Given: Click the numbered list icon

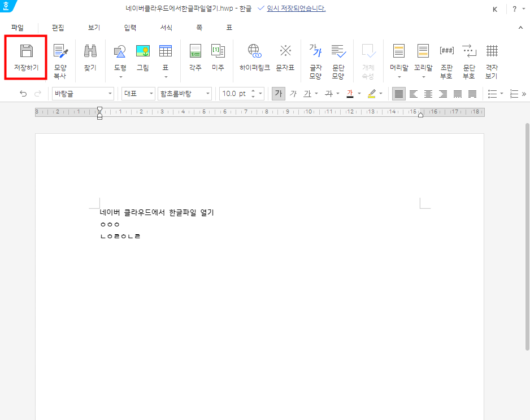Looking at the screenshot, I should [x=514, y=94].
